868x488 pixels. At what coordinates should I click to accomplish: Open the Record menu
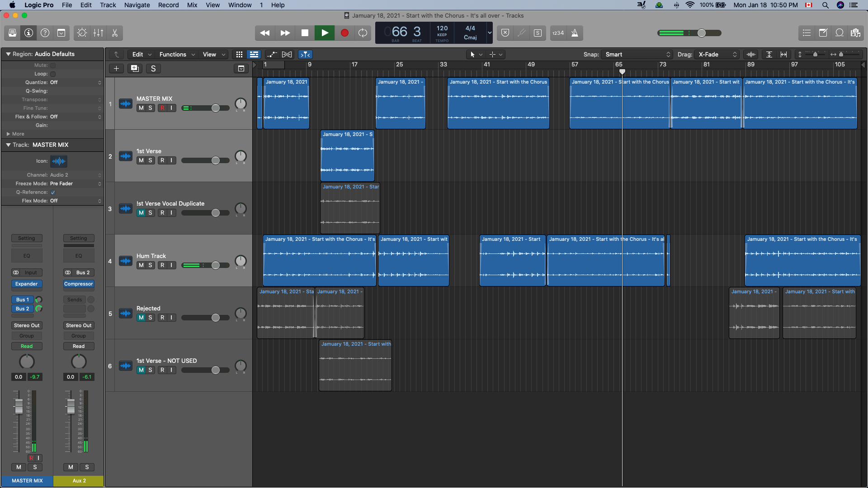click(168, 5)
